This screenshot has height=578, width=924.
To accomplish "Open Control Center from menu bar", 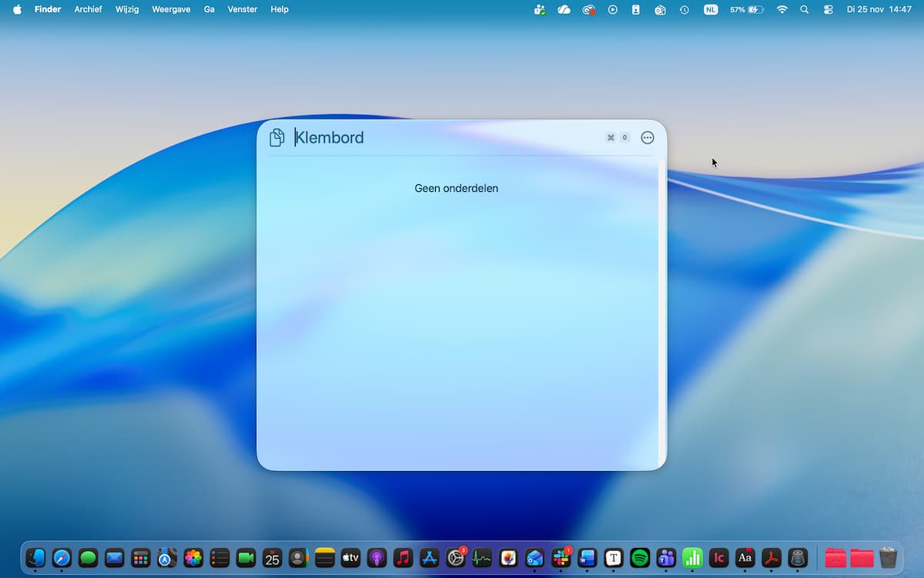I will [x=829, y=9].
